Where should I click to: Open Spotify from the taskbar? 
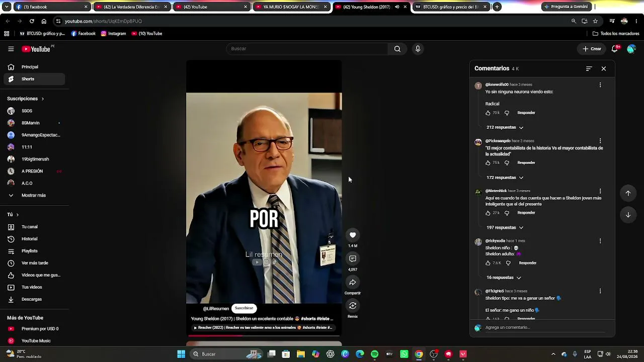[x=374, y=354]
